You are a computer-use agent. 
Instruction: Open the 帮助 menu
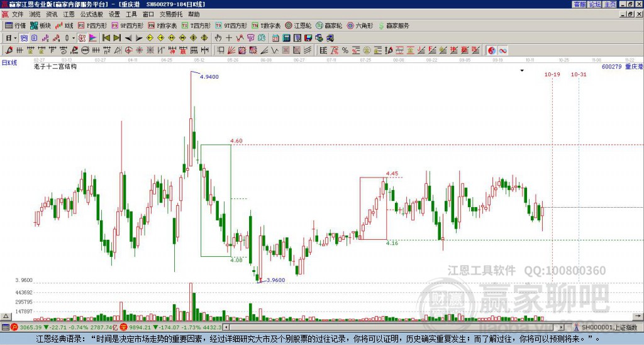point(194,14)
